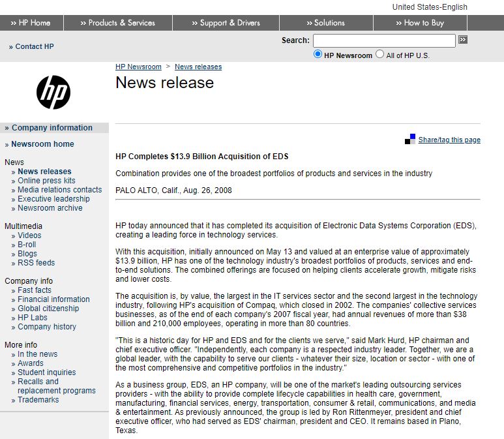The height and width of the screenshot is (439, 504).
Task: Open Recalls and replacement programs link
Action: [57, 386]
